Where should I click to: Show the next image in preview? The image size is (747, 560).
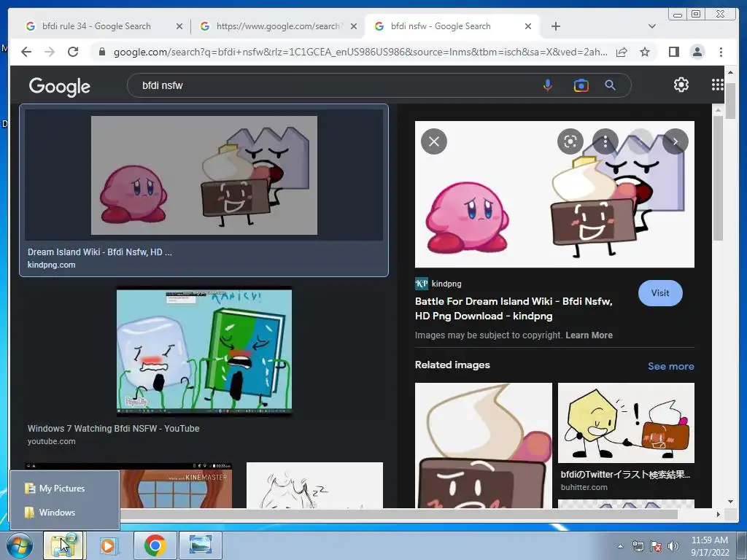coord(675,141)
